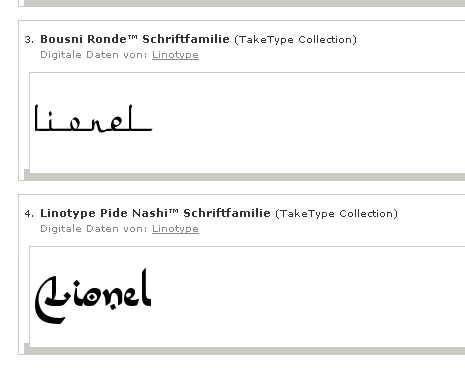Click the trademark symbol after Pide Nashi
This screenshot has height=374, width=465.
(x=174, y=211)
